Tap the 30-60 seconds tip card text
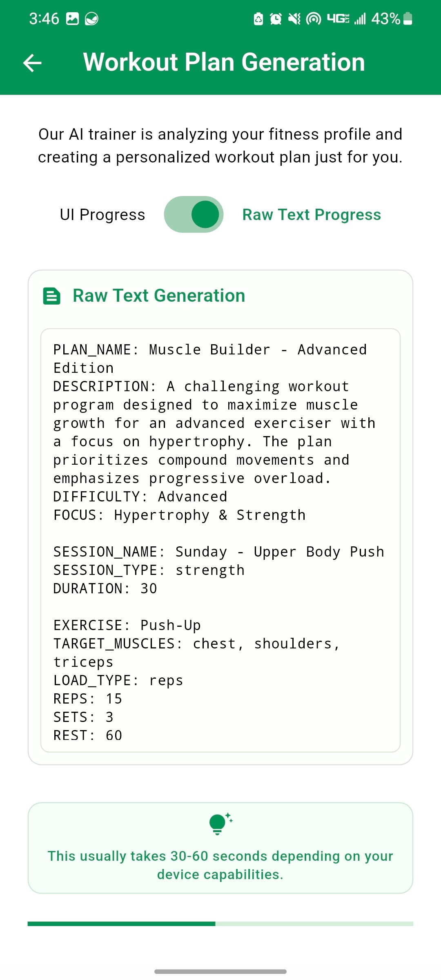 (x=220, y=865)
